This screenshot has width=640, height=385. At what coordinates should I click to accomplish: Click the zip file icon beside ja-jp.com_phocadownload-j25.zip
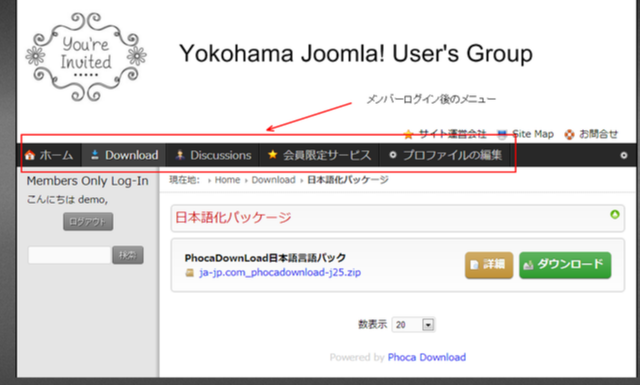tap(190, 273)
